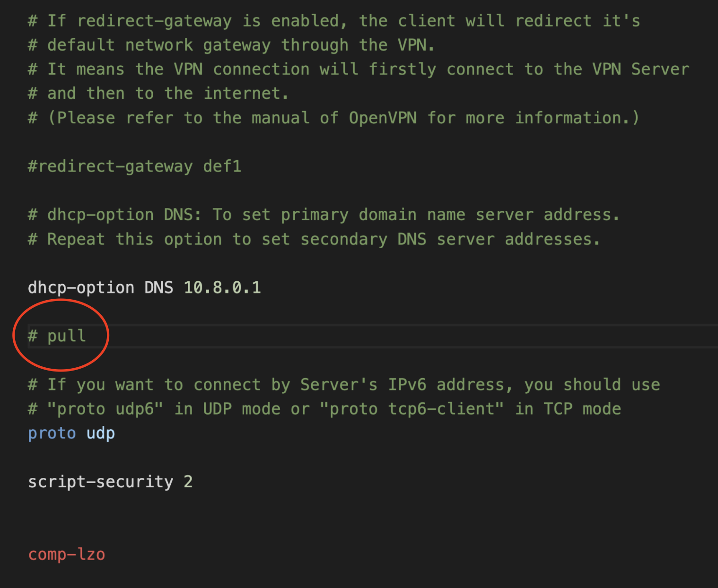Viewport: 718px width, 588px height.
Task: Click the quoted "proto udp6" text
Action: [105, 409]
